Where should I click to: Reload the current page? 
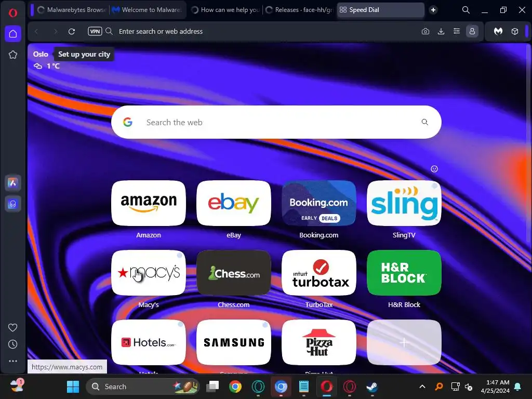pyautogui.click(x=72, y=32)
